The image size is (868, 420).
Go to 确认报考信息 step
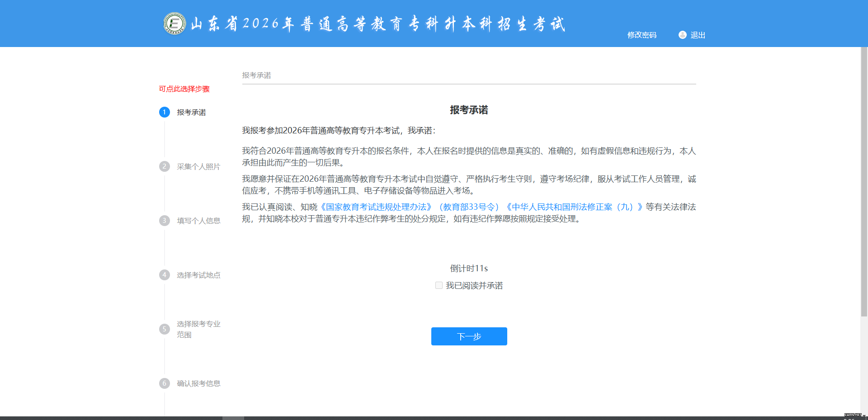tap(198, 383)
